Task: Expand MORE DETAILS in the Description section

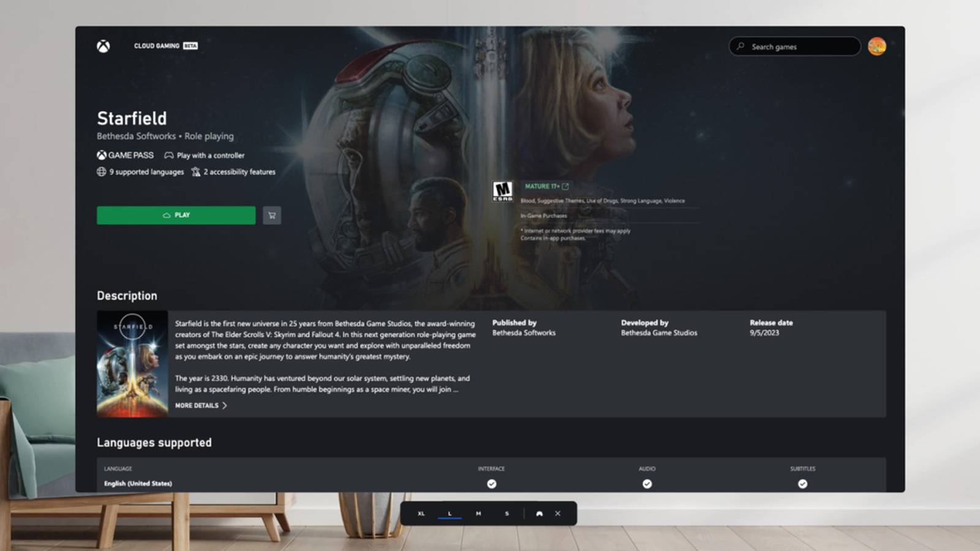Action: pyautogui.click(x=200, y=405)
